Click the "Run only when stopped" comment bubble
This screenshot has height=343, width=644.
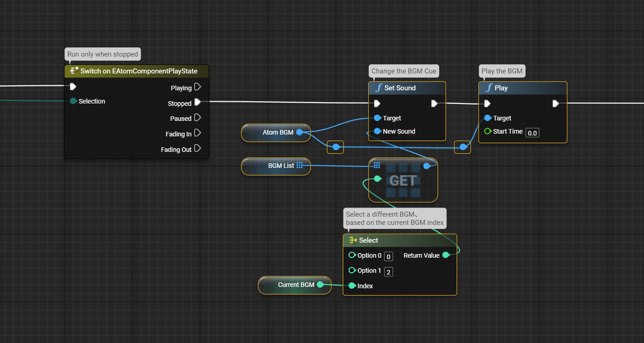point(102,54)
